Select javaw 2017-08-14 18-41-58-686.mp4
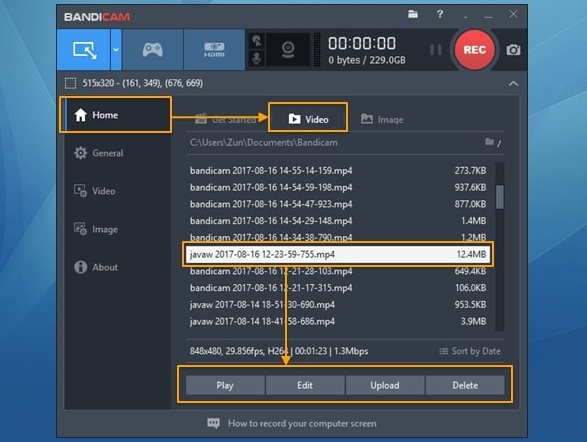The height and width of the screenshot is (442, 587). tap(338, 321)
